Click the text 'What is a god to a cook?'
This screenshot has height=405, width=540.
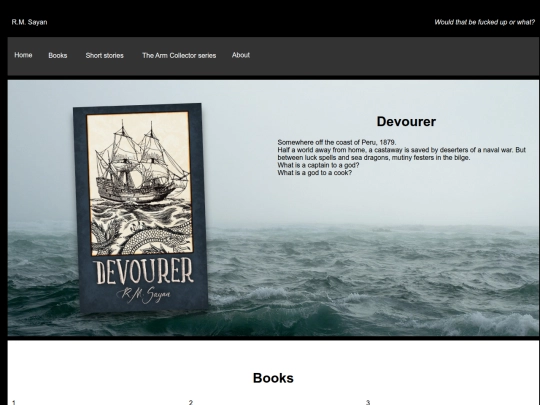(x=315, y=173)
